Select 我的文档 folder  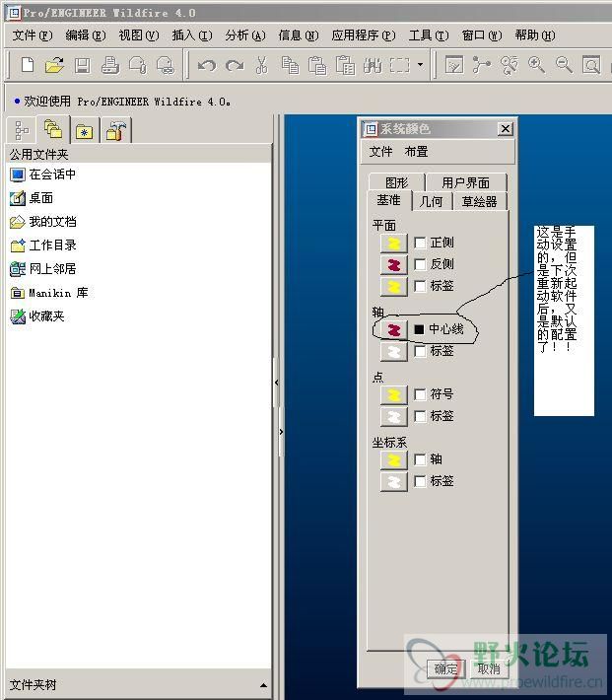point(42,222)
